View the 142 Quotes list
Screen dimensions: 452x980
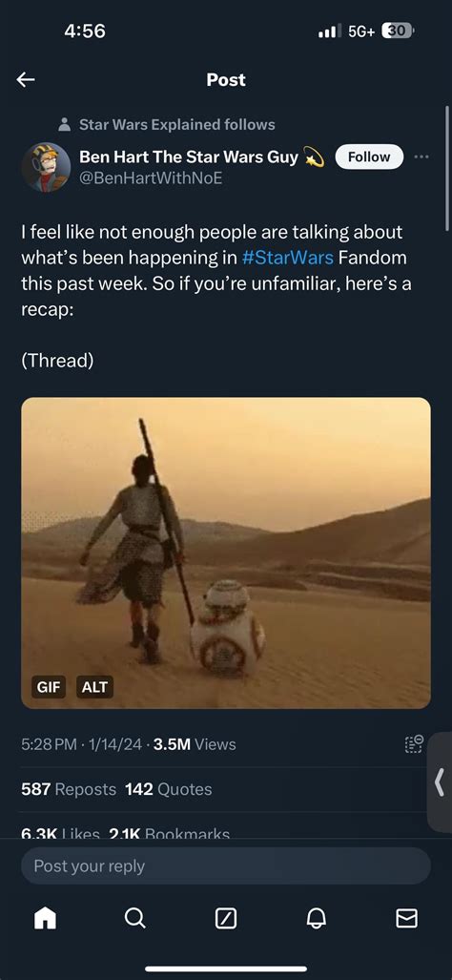(x=169, y=789)
